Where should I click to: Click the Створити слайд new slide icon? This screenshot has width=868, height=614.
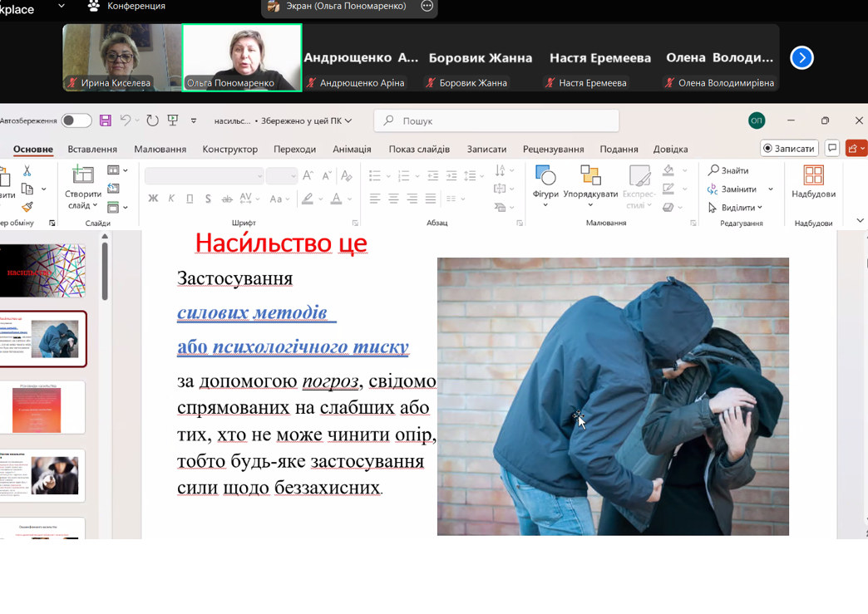83,176
